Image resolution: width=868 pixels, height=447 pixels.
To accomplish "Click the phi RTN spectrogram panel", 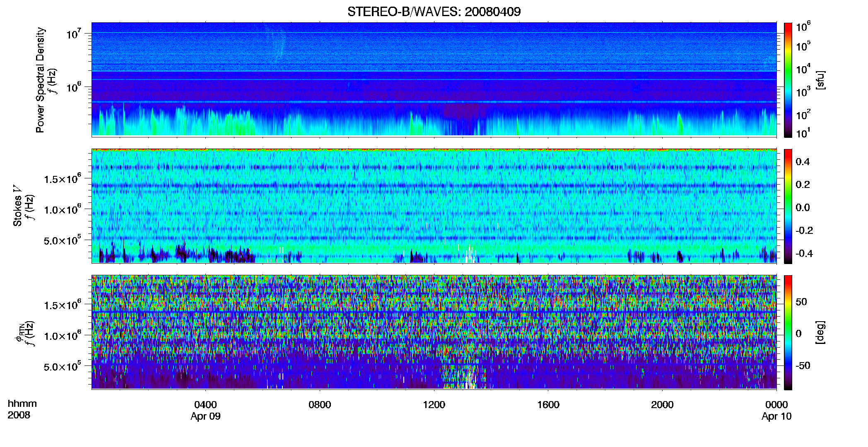I will (434, 332).
